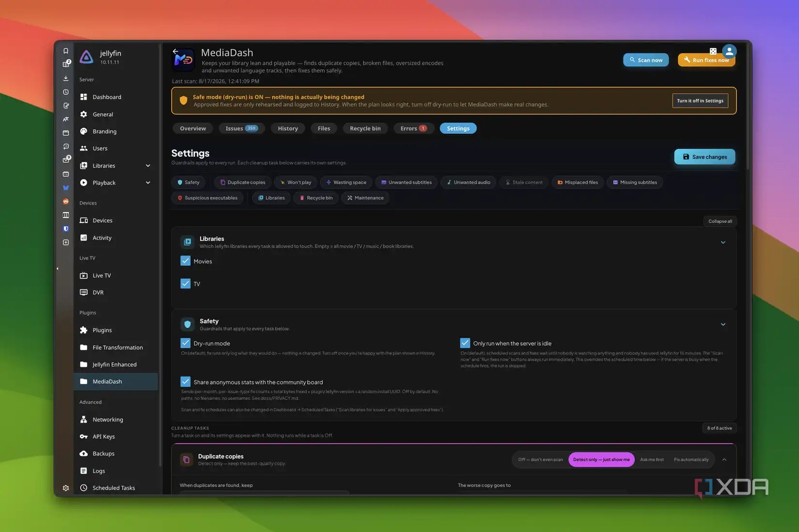The image size is (799, 532).
Task: Collapse the Duplicate copies task chevron
Action: pos(724,460)
